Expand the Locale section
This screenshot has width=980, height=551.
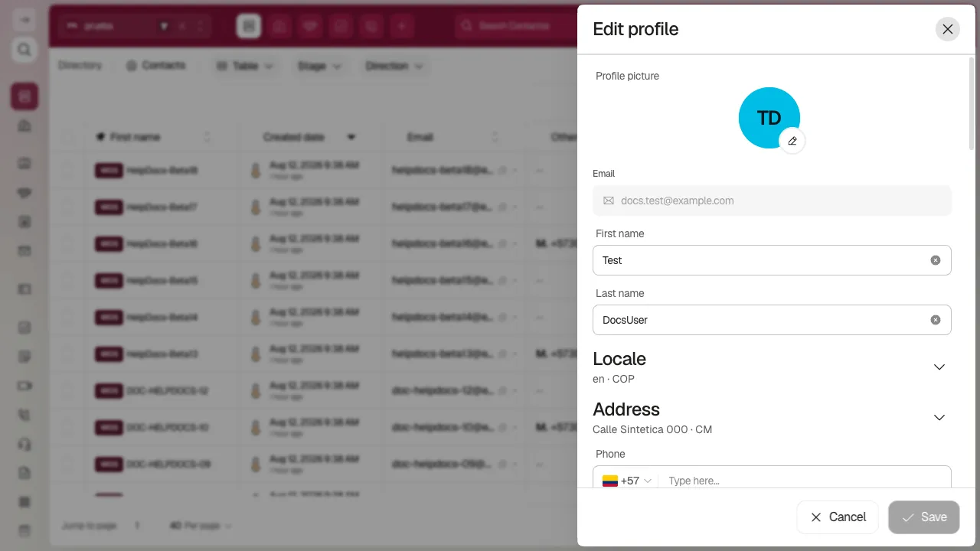coord(939,367)
